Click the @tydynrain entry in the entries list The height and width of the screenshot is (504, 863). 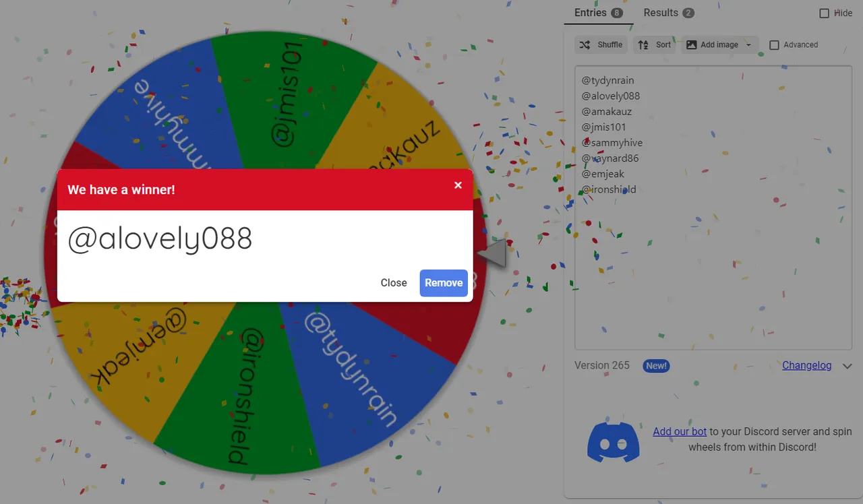pos(607,80)
